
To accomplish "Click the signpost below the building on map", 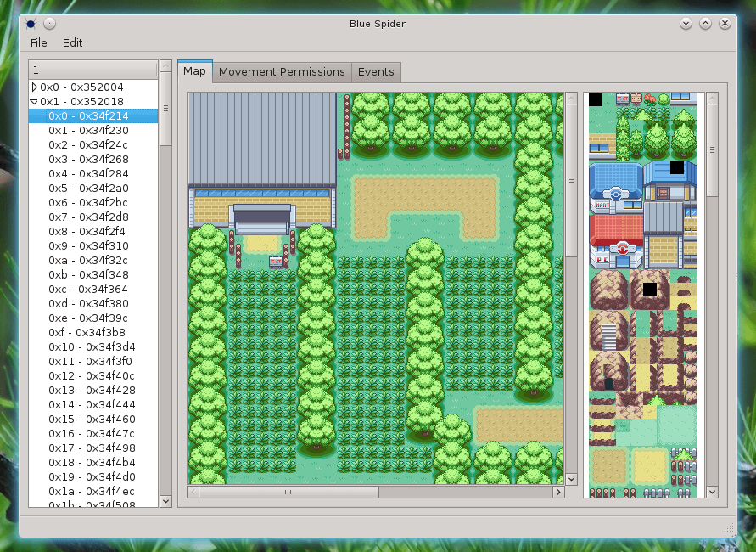I will (275, 262).
